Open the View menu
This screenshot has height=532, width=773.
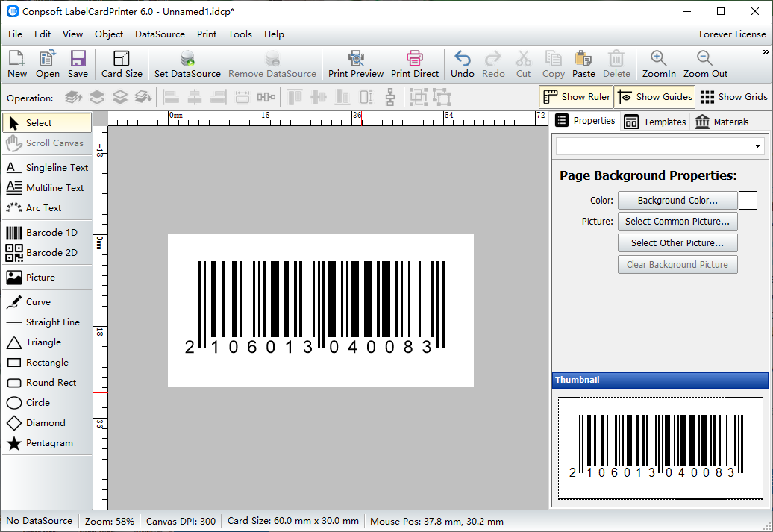pos(72,34)
